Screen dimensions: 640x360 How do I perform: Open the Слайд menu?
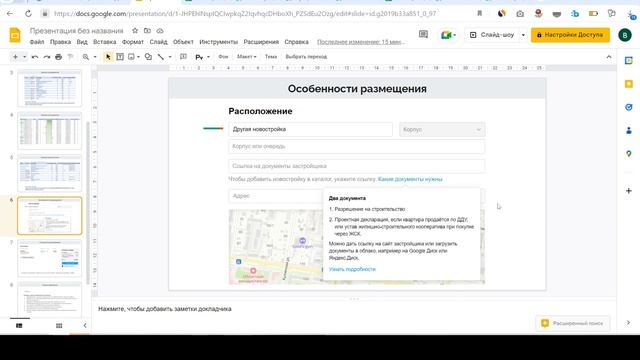pyautogui.click(x=158, y=42)
